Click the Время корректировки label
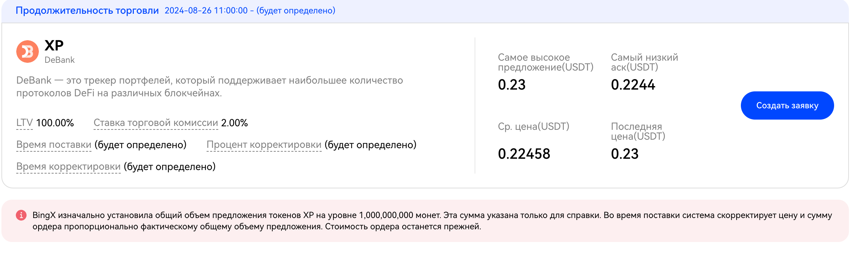Screen dimensions: 868x254 click(69, 167)
